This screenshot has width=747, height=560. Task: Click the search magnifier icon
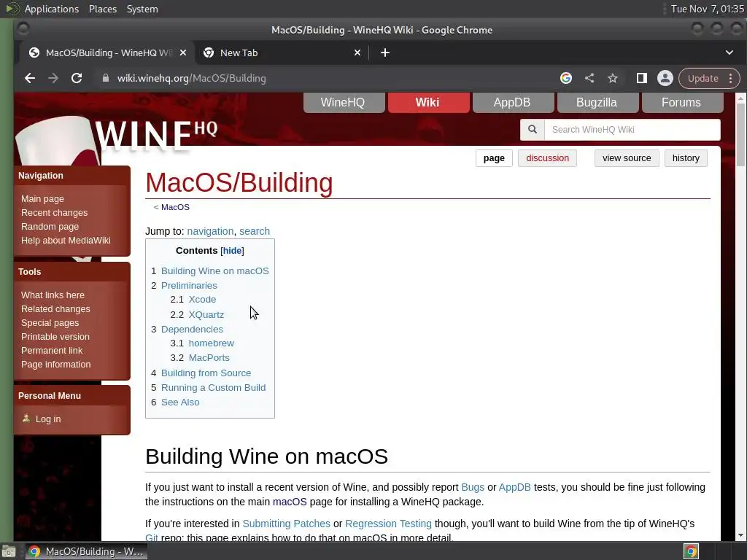532,130
